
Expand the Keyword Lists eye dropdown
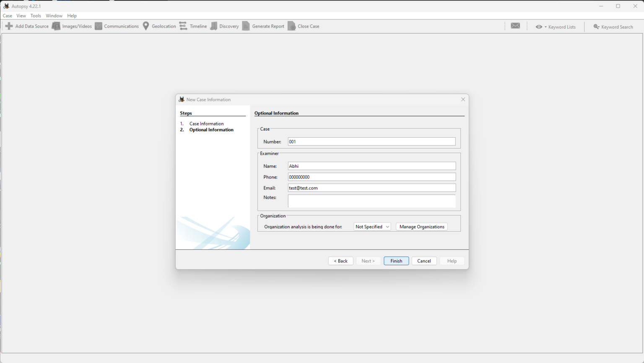[x=541, y=27]
